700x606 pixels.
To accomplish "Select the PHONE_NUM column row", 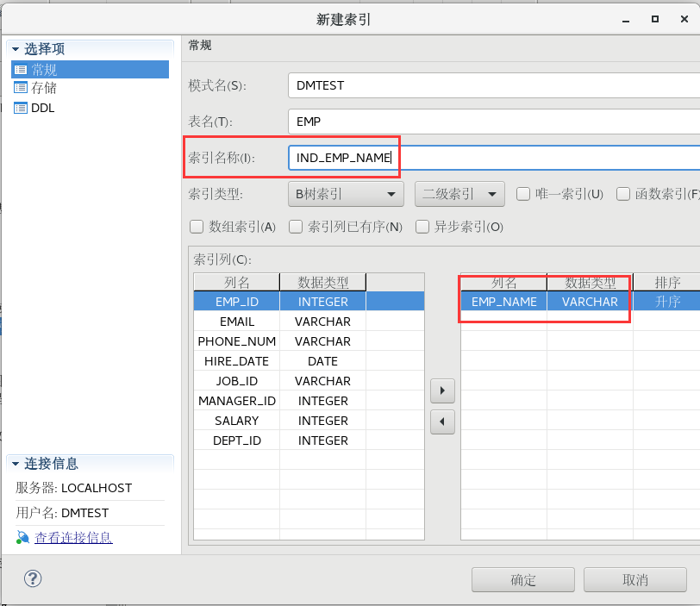I will point(309,341).
